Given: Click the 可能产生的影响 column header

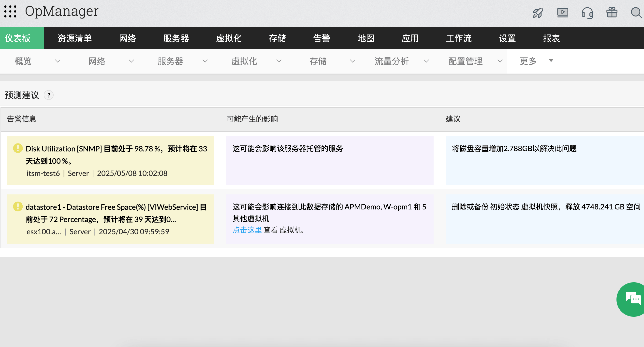Looking at the screenshot, I should (x=252, y=119).
